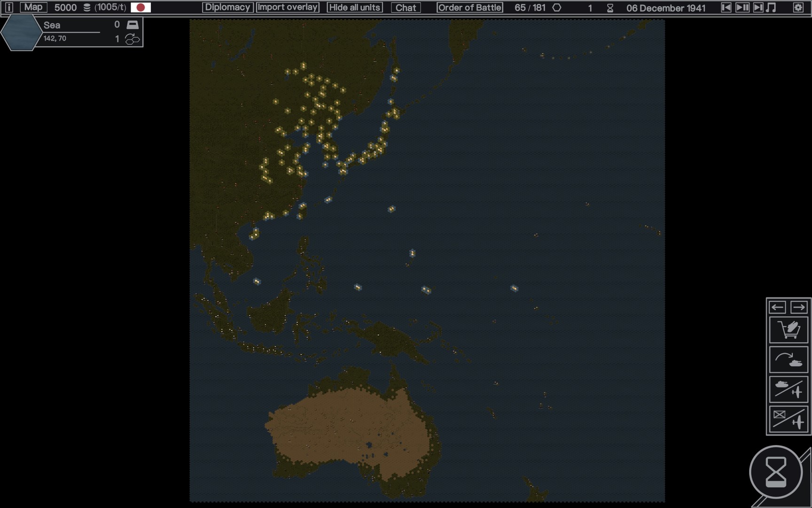Toggle Hide all units
Screen dimensions: 812x508
click(x=355, y=8)
